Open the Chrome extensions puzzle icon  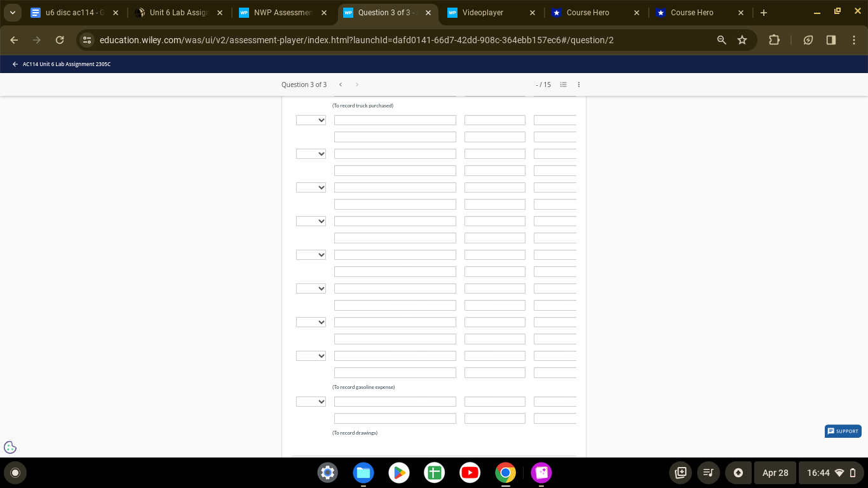point(774,40)
